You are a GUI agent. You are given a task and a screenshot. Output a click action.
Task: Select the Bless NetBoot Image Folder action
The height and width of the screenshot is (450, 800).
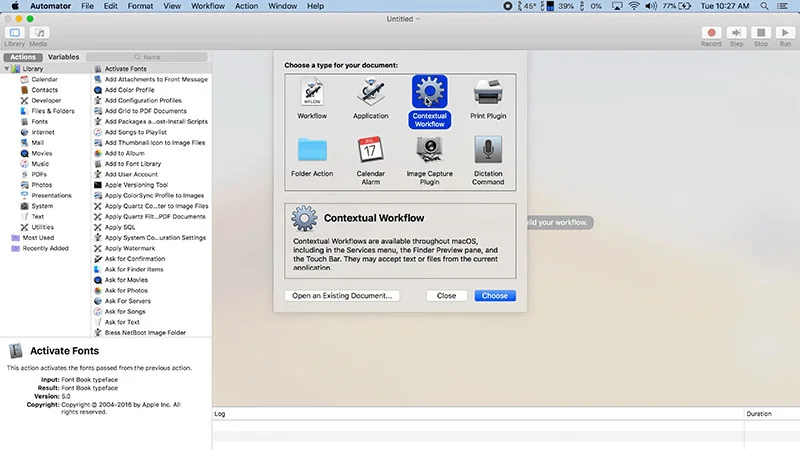pyautogui.click(x=145, y=333)
